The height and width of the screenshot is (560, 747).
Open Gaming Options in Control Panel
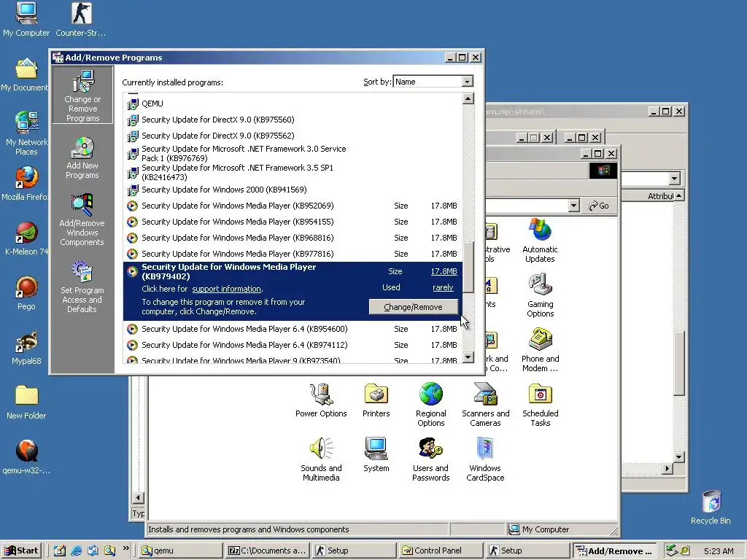click(541, 295)
